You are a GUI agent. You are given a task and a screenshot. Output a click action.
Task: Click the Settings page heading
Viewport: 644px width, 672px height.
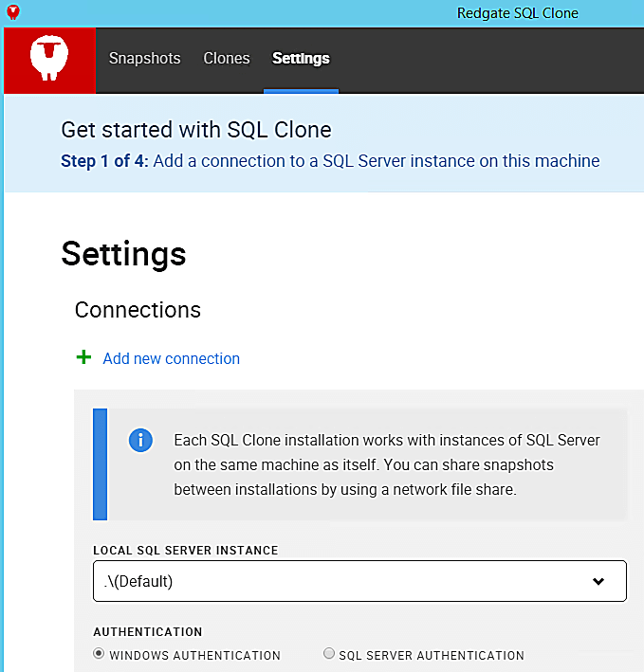pos(123,254)
